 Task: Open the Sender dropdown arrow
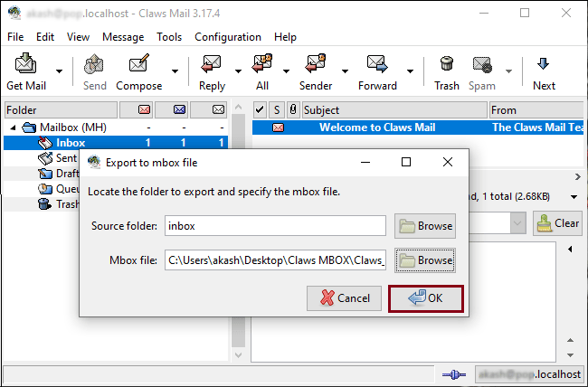[x=345, y=71]
